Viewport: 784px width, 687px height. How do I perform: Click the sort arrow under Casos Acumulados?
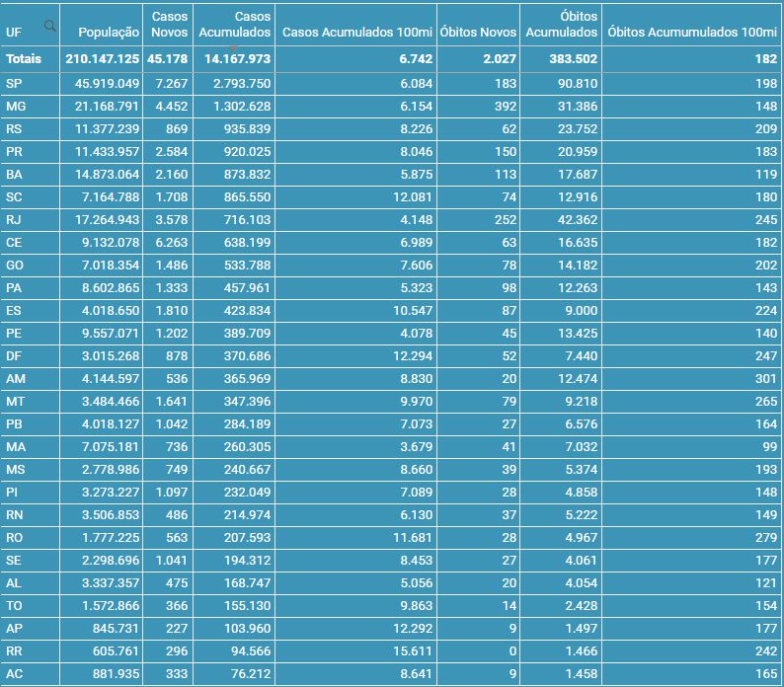pos(235,47)
